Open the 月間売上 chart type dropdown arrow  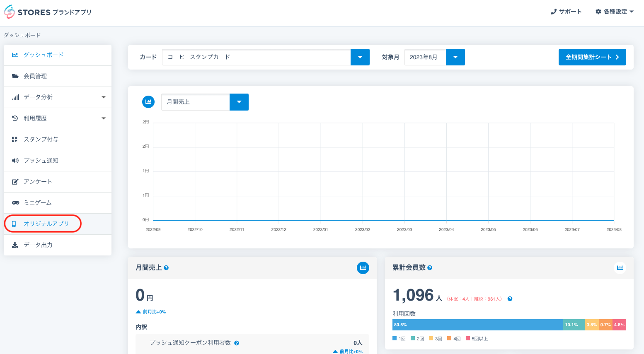239,102
